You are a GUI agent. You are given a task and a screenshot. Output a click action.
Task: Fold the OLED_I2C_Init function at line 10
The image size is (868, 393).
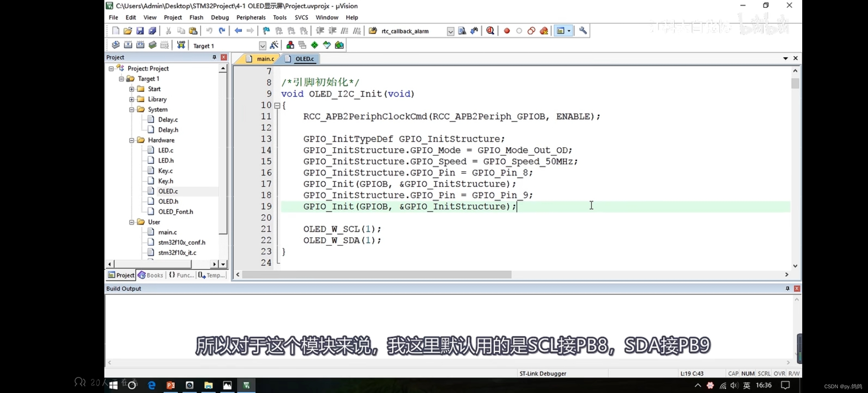pos(277,106)
